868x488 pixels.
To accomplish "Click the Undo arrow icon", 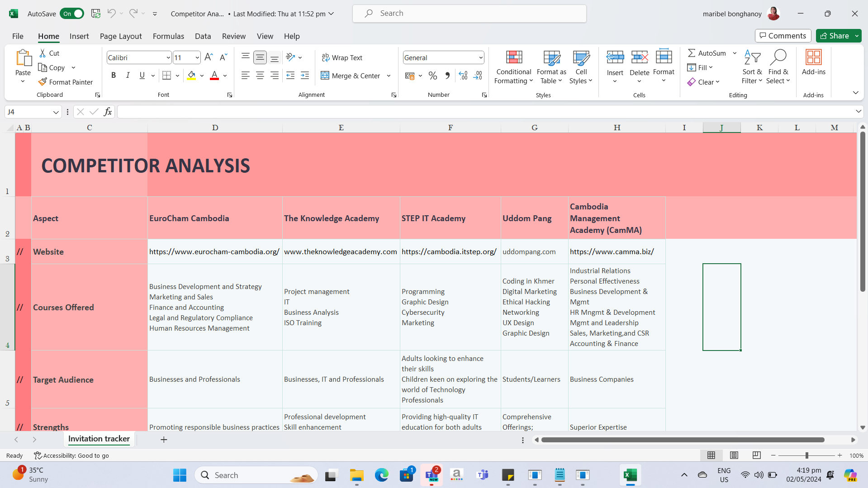I will pyautogui.click(x=111, y=14).
